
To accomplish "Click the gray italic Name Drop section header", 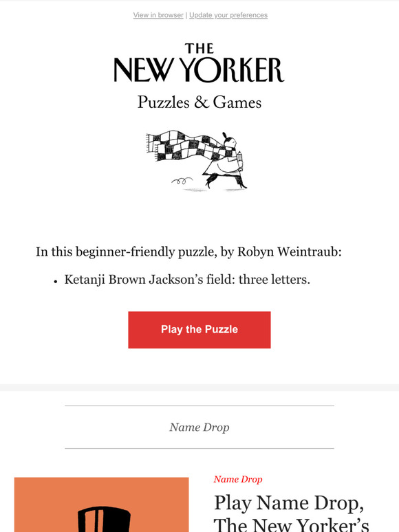I will click(199, 427).
